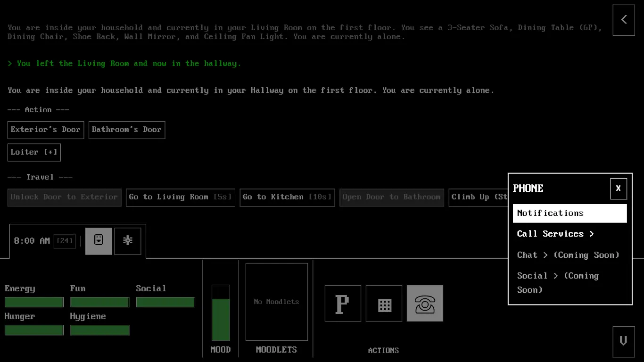Open the P action icon
This screenshot has height=362, width=644.
coord(343,304)
